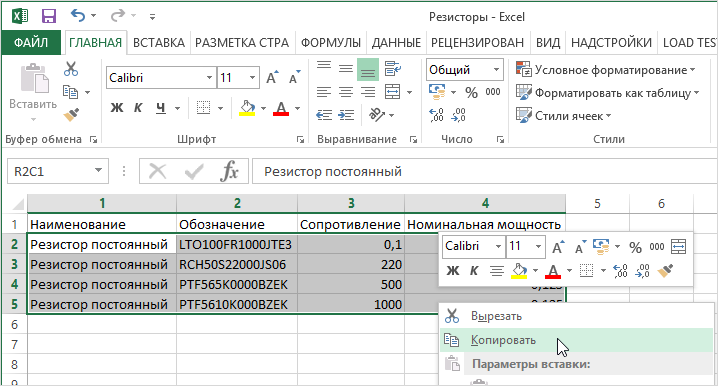Open the R2C1 name box dropdown
This screenshot has height=386, width=718.
point(98,171)
